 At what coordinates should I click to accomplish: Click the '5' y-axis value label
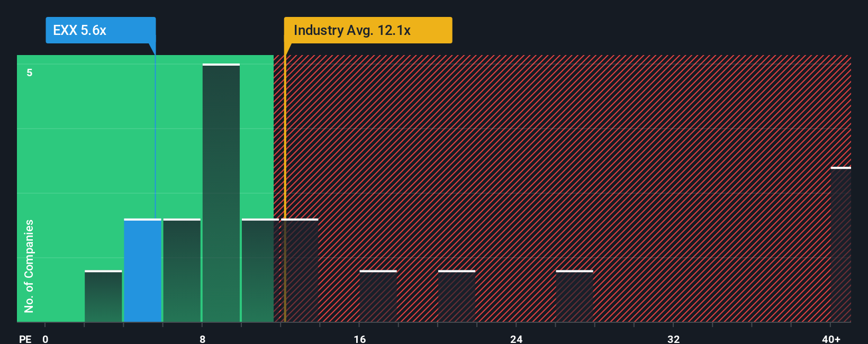(30, 73)
